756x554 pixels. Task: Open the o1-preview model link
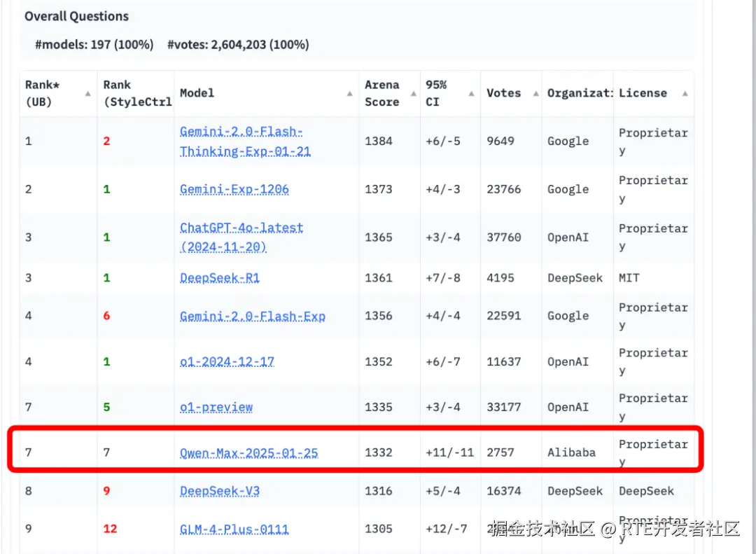(216, 408)
